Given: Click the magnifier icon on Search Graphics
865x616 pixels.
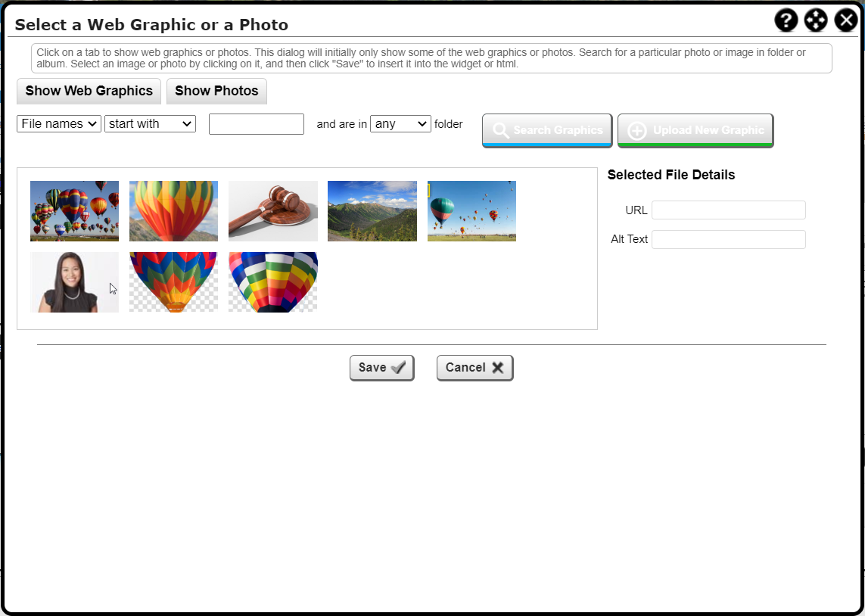Looking at the screenshot, I should (x=501, y=129).
